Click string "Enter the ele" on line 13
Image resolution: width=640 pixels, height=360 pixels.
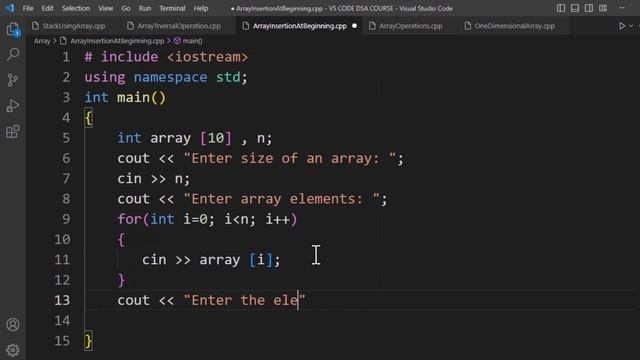point(244,300)
